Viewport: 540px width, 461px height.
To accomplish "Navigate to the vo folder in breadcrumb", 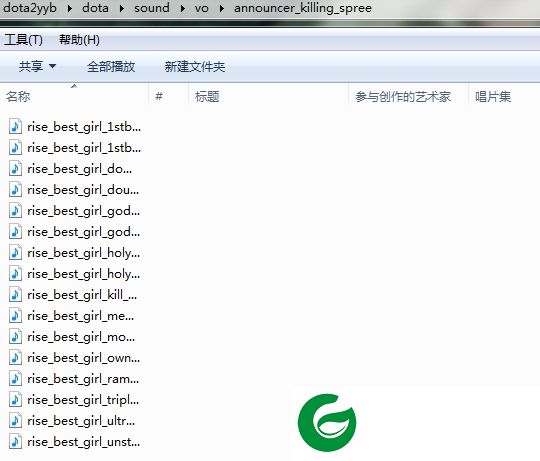I will (201, 8).
